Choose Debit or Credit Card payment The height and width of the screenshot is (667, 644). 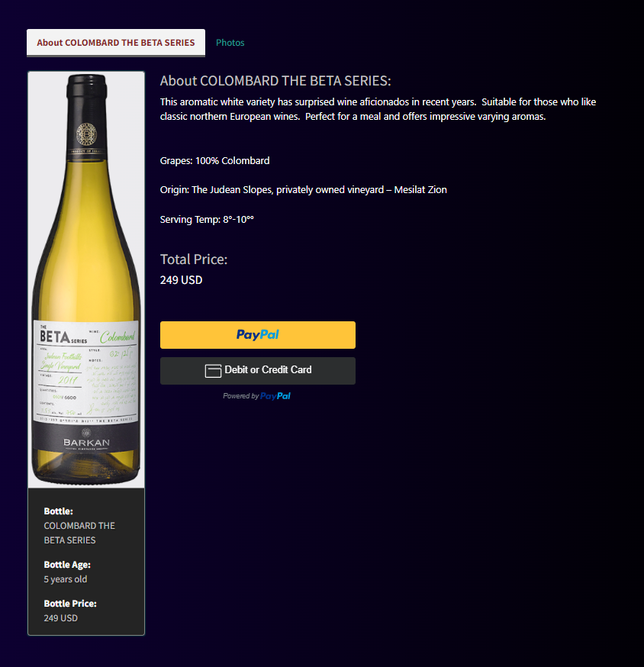[258, 370]
